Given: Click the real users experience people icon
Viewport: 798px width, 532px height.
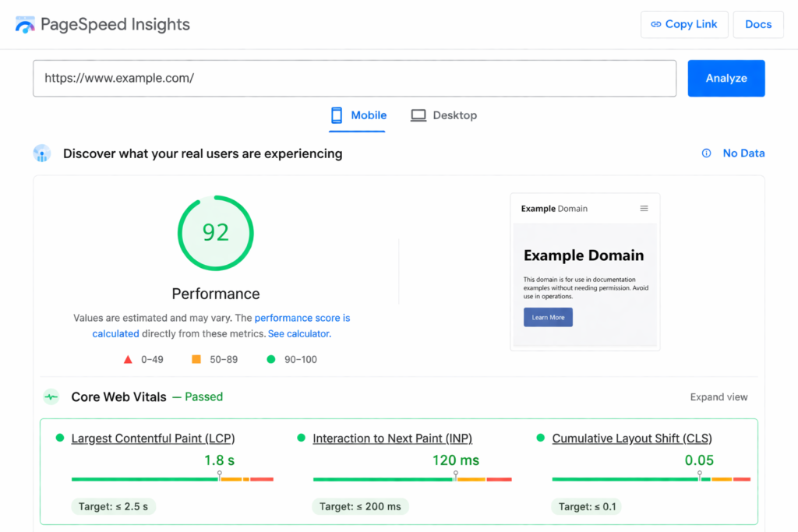Looking at the screenshot, I should (42, 153).
